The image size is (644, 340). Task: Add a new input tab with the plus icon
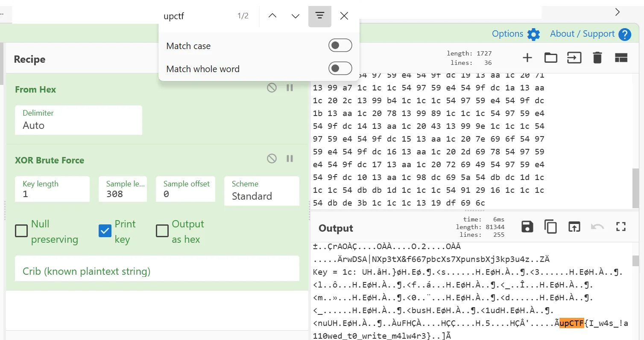click(527, 57)
